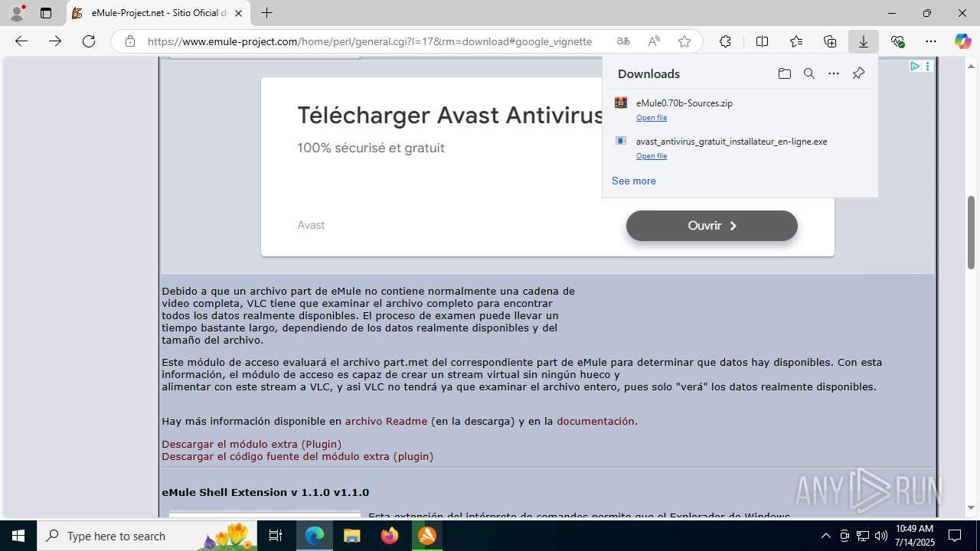This screenshot has height=551, width=980.
Task: Open downloads folder from Downloads panel
Action: pos(784,73)
